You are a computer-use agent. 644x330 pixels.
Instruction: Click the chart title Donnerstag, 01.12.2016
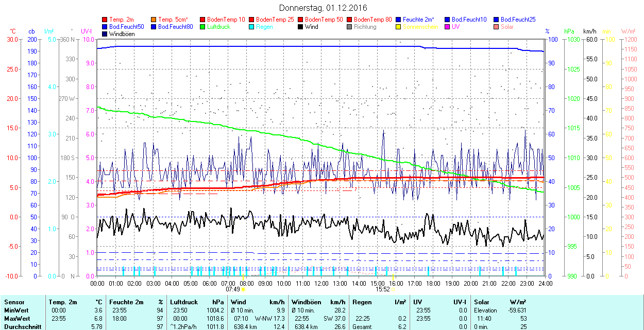(x=323, y=8)
